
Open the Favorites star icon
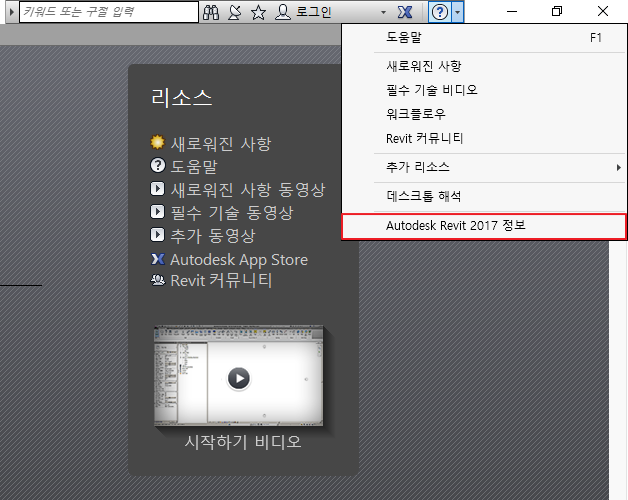tap(258, 12)
